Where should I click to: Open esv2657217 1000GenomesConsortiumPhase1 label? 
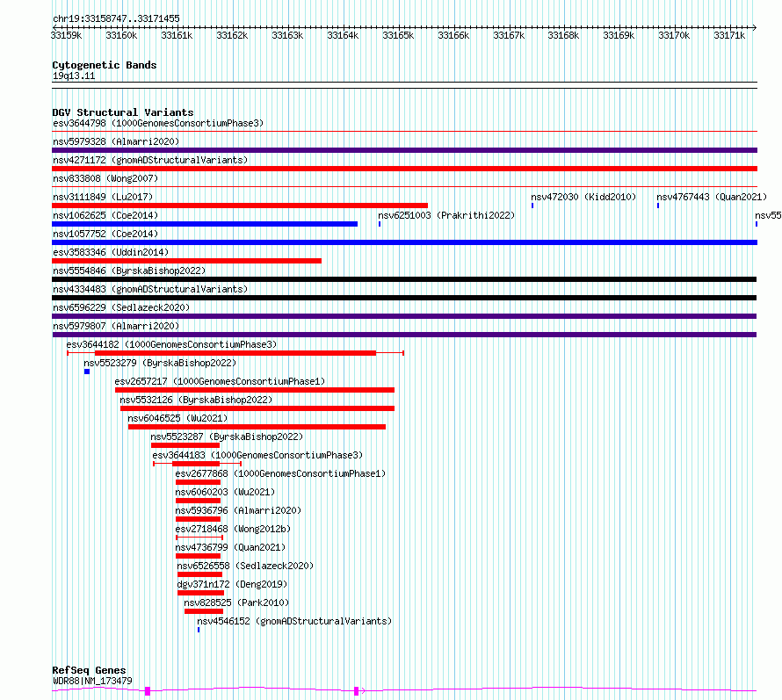point(220,381)
